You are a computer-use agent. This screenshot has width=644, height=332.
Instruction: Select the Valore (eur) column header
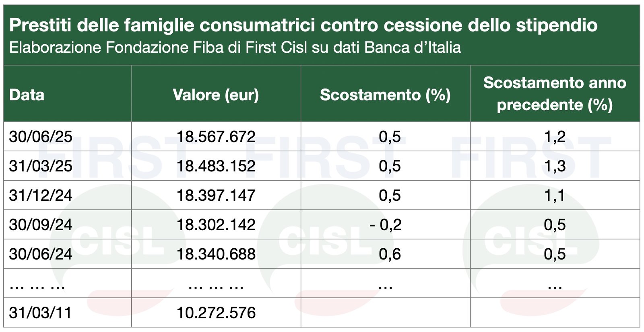(216, 95)
